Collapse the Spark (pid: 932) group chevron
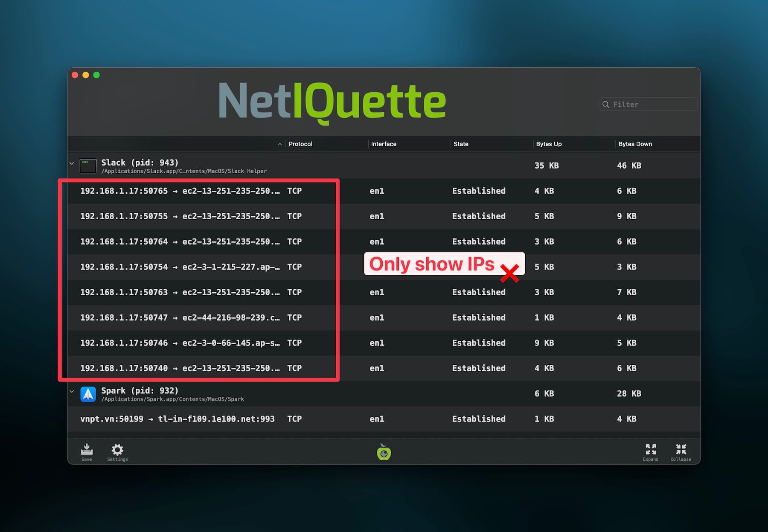The image size is (768, 532). [72, 391]
